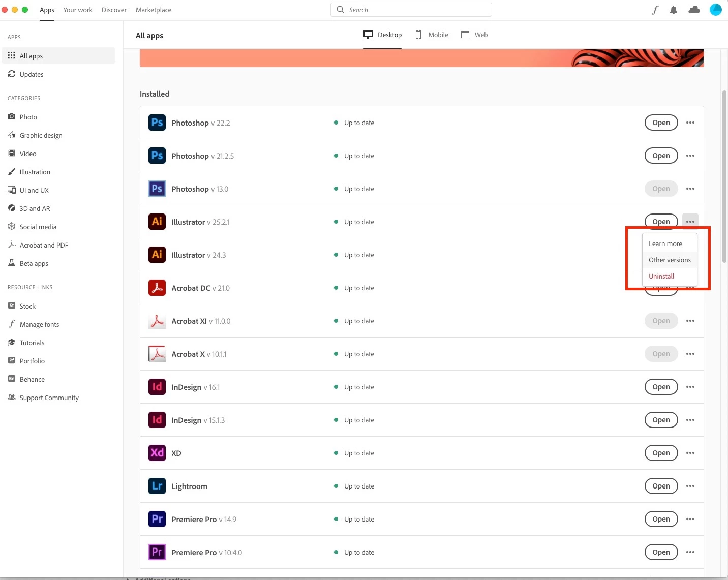This screenshot has height=580, width=728.
Task: Click the Photoshop v 21.2.5 app icon
Action: [x=157, y=156]
